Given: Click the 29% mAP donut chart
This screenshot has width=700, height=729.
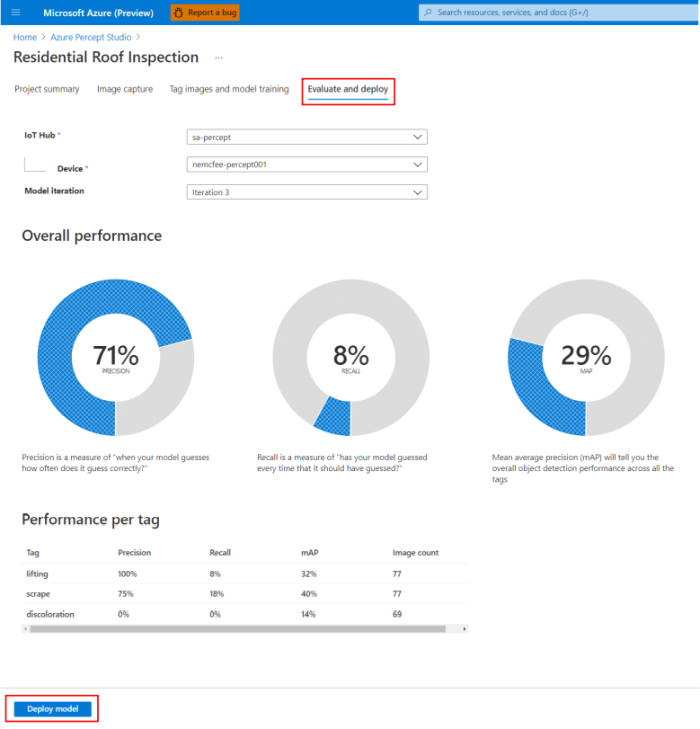Looking at the screenshot, I should tap(586, 357).
